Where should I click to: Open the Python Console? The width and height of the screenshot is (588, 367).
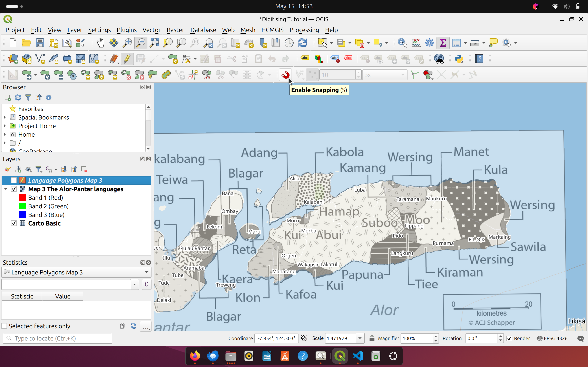[459, 59]
